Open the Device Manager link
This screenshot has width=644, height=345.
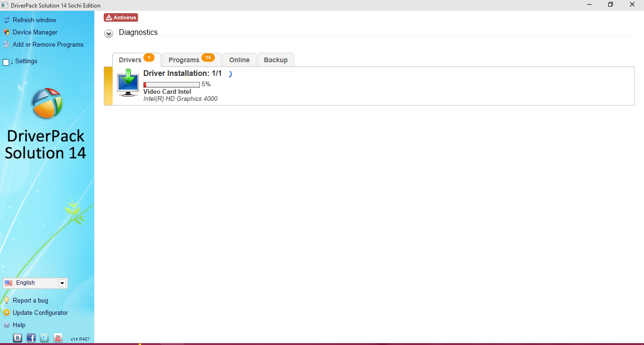point(35,33)
